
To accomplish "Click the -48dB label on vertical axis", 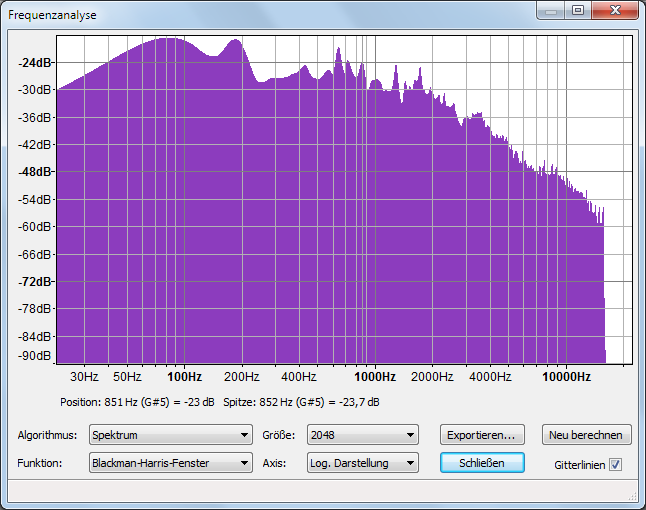I will pos(35,172).
